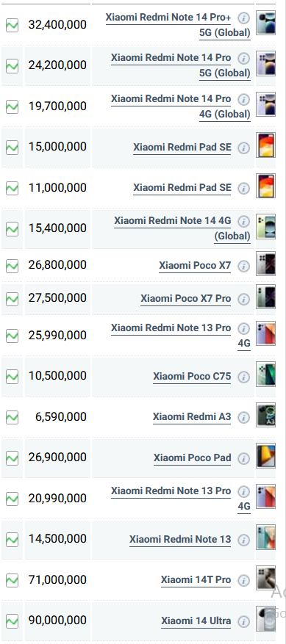
Task: Click info icon beside Xiaomi Poco X7
Action: point(243,266)
